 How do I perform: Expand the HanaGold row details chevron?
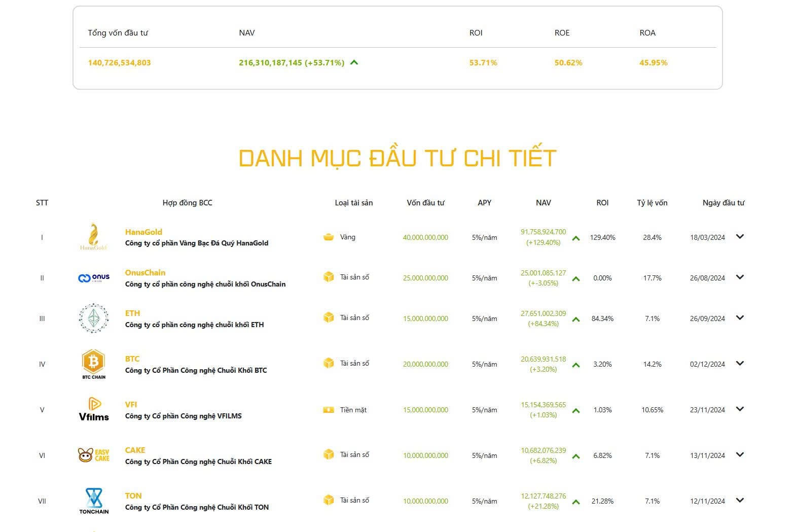click(740, 237)
